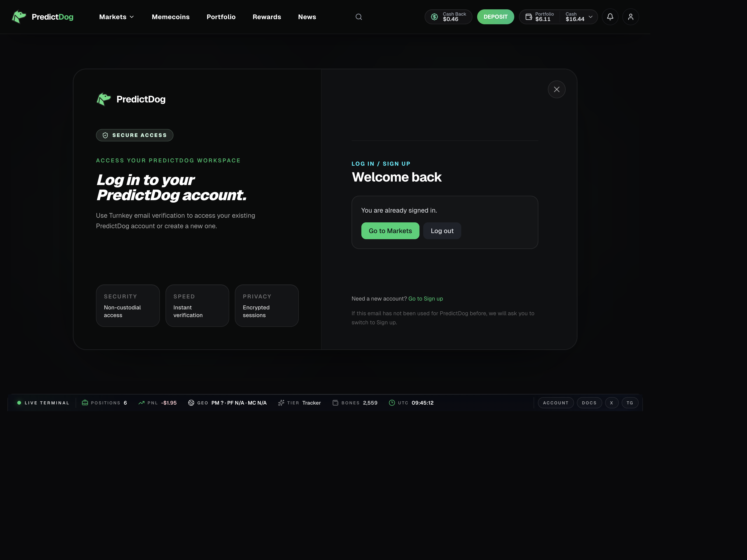Image resolution: width=747 pixels, height=560 pixels.
Task: Open the News nav item
Action: click(307, 17)
